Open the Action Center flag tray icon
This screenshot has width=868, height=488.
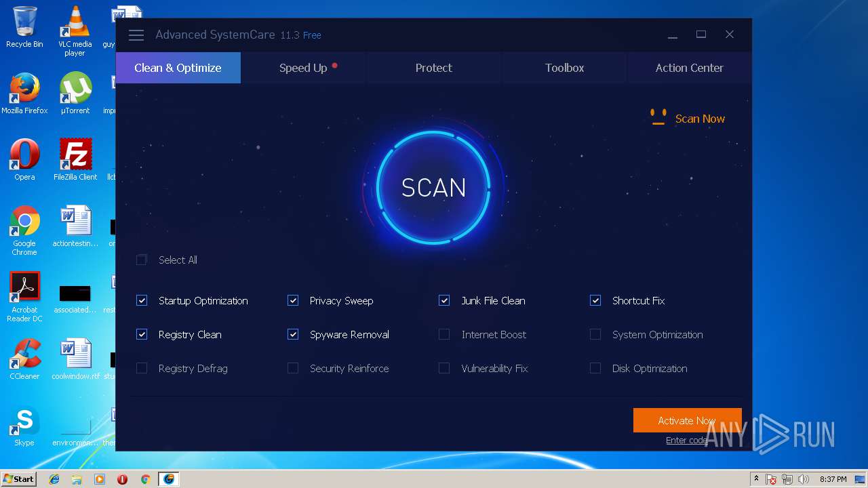tap(772, 479)
